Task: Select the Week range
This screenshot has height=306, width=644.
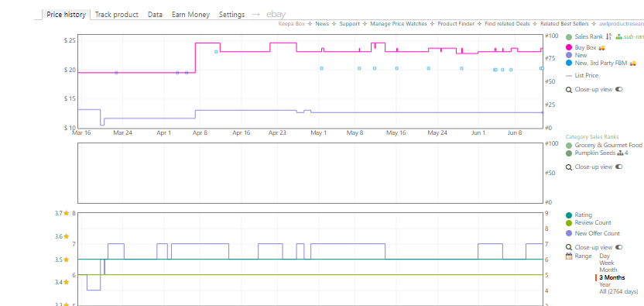Action: (607, 263)
